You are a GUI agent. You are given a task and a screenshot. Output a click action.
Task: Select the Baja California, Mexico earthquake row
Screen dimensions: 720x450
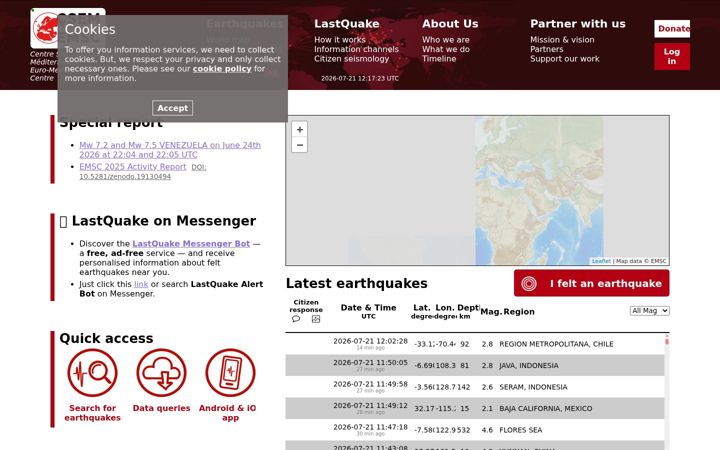pos(475,408)
